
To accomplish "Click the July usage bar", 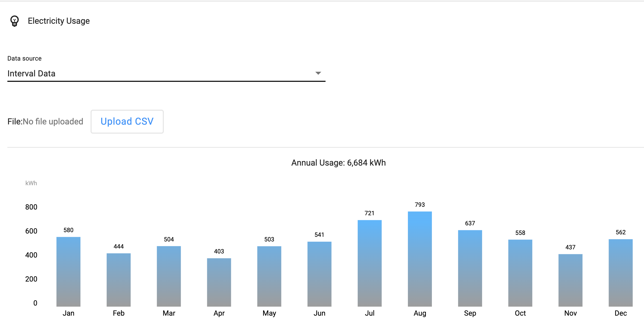I will (369, 263).
